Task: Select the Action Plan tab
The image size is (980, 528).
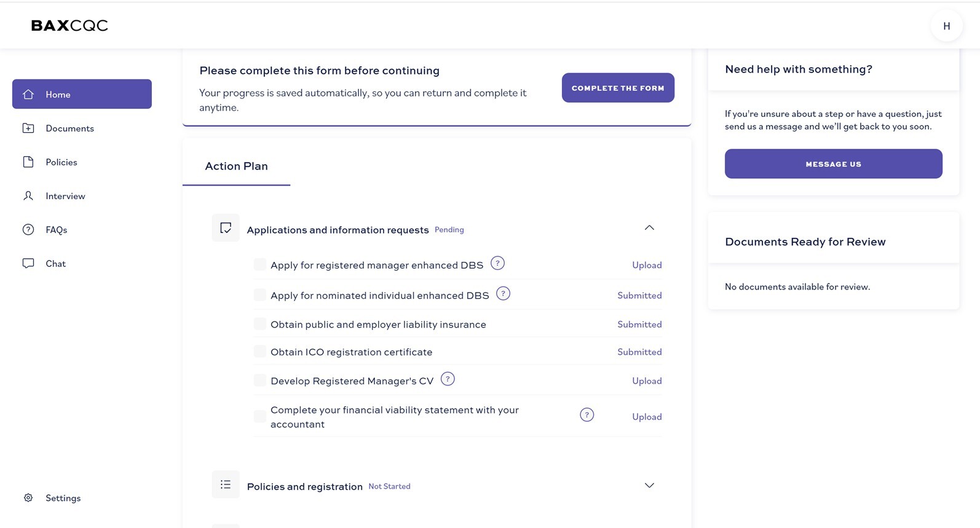Action: pos(236,166)
